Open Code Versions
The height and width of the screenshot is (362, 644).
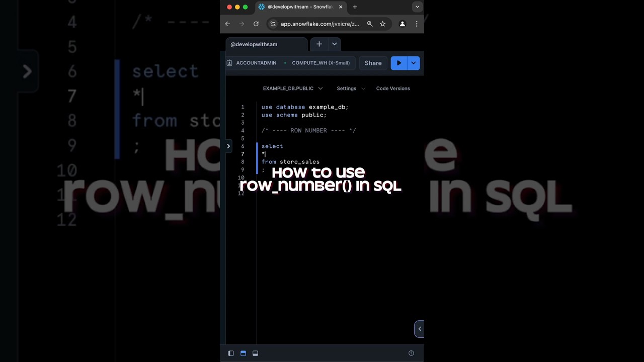click(x=393, y=88)
